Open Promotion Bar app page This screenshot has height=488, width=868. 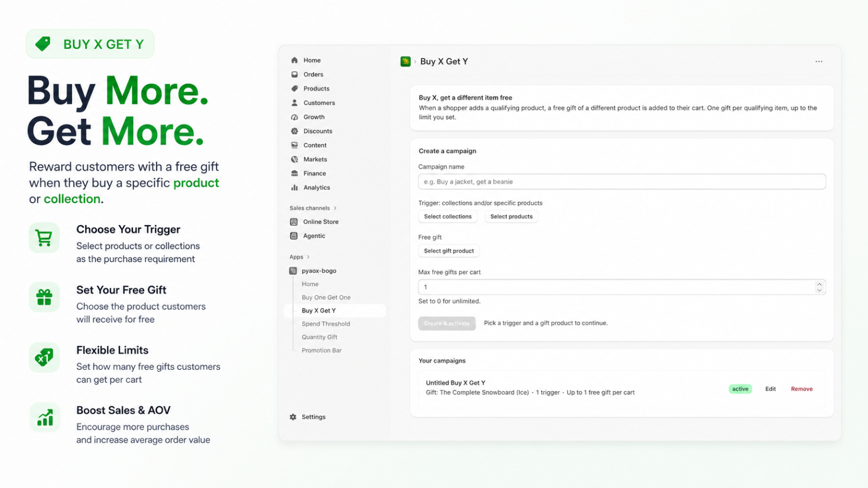(322, 350)
